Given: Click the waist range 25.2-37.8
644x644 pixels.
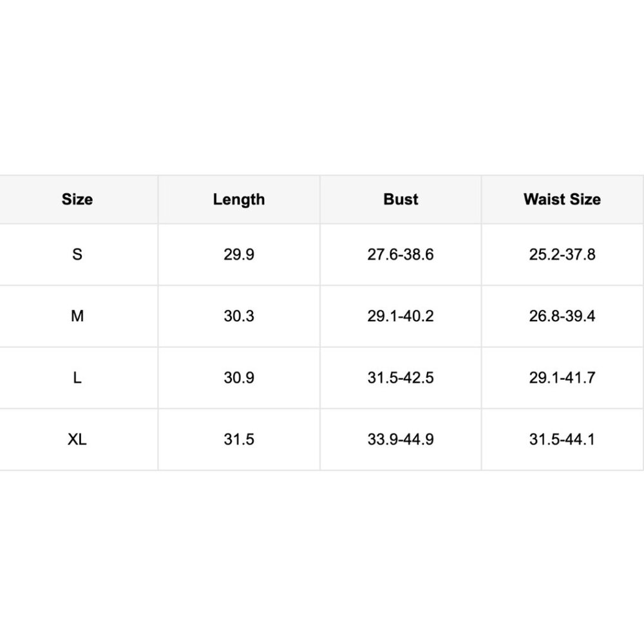Looking at the screenshot, I should coord(562,254).
